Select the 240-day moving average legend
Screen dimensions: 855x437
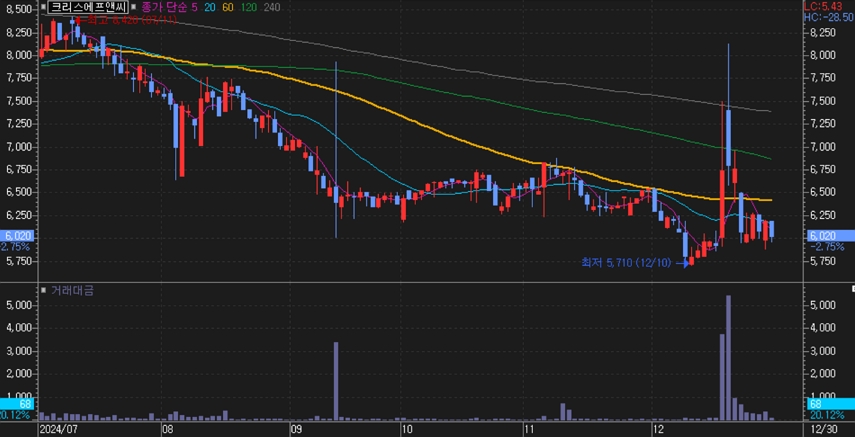pyautogui.click(x=270, y=7)
